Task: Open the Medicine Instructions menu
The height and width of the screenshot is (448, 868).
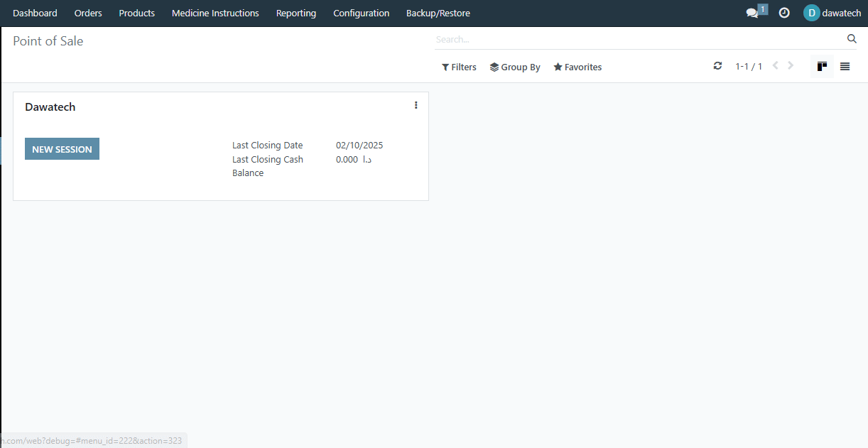Action: (215, 13)
